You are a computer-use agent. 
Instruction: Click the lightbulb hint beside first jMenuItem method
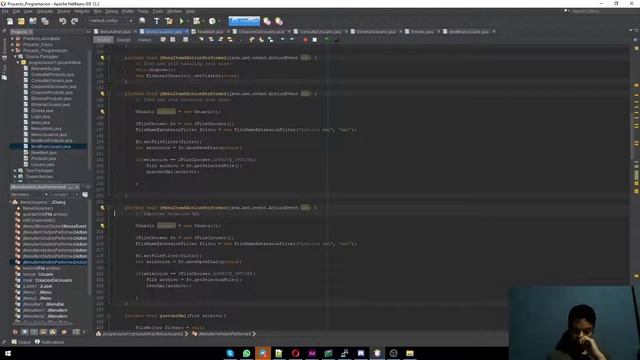102,58
